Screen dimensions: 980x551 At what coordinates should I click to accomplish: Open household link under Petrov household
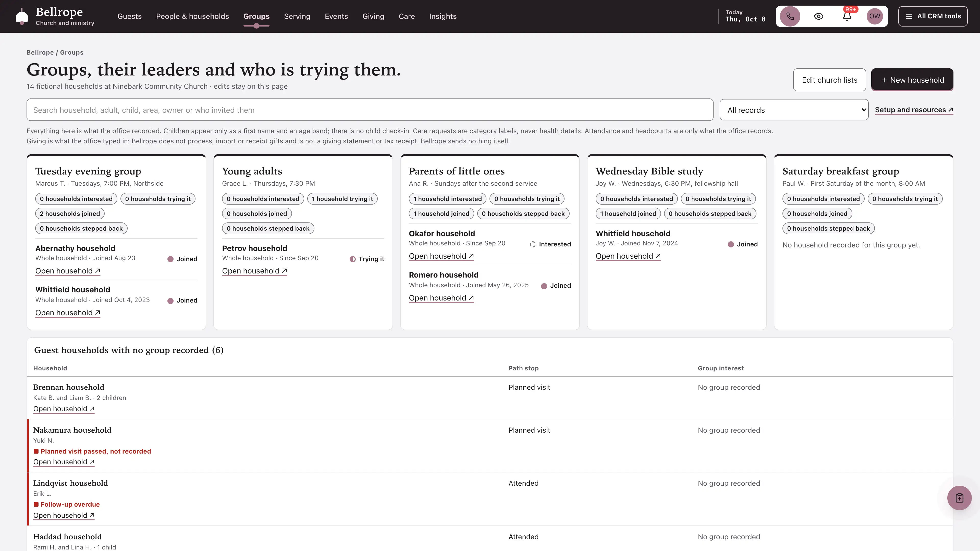(x=254, y=271)
